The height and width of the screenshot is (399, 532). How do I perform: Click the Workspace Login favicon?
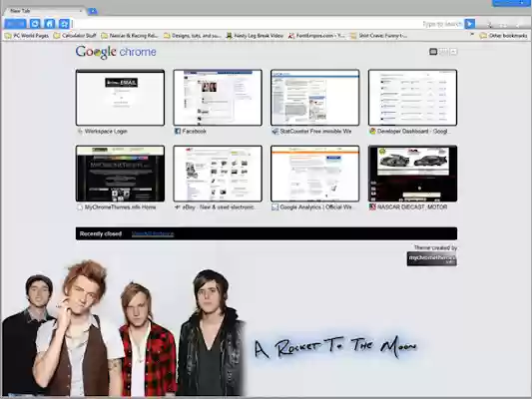tap(80, 132)
